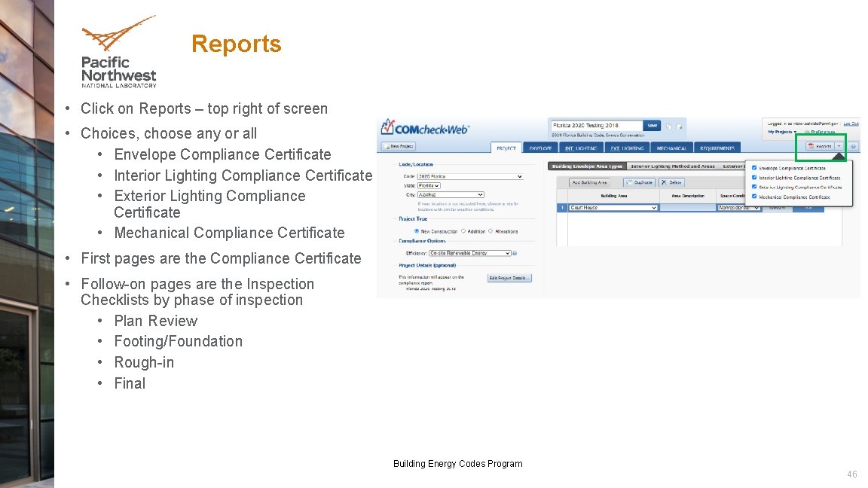Click the copy project icon near Save
Image resolution: width=868 pixels, height=488 pixels.
(x=668, y=125)
